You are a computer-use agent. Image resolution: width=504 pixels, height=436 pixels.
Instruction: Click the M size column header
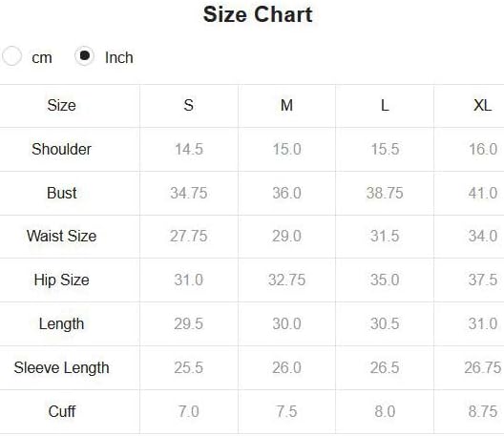coord(286,105)
